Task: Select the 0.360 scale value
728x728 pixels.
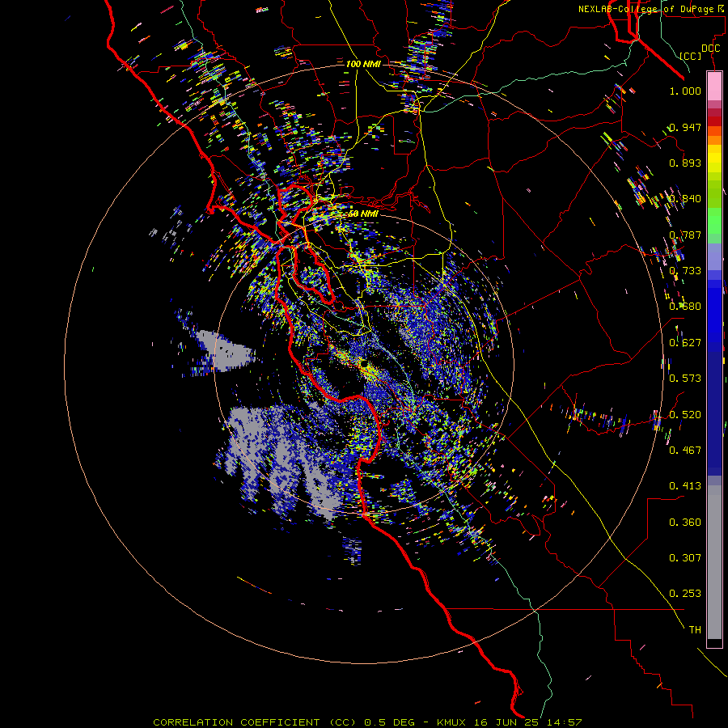Action: 685,523
